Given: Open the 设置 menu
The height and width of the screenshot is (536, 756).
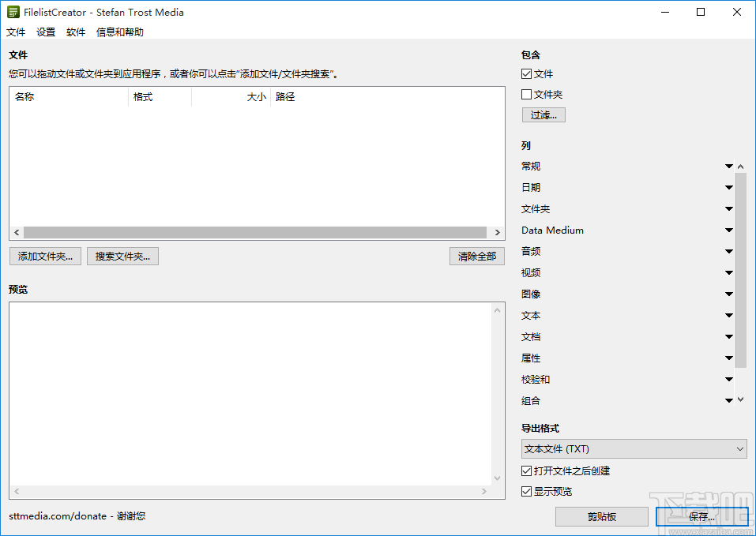Looking at the screenshot, I should 45,32.
